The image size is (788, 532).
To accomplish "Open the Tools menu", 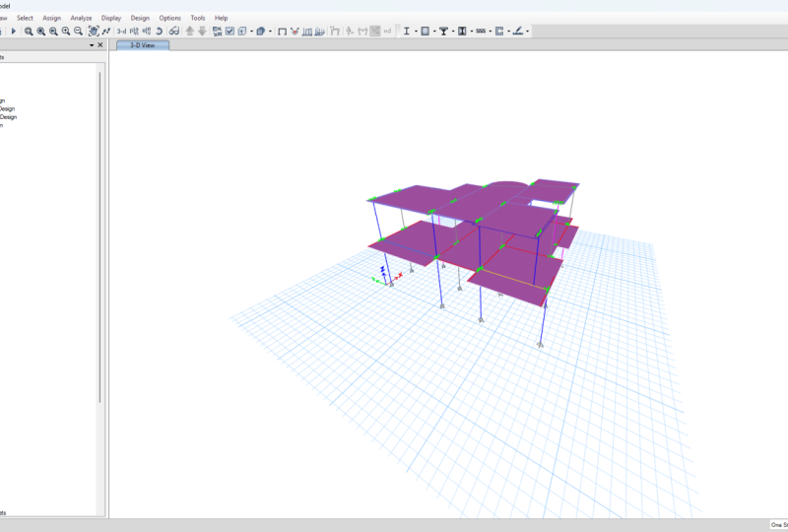I will click(198, 18).
